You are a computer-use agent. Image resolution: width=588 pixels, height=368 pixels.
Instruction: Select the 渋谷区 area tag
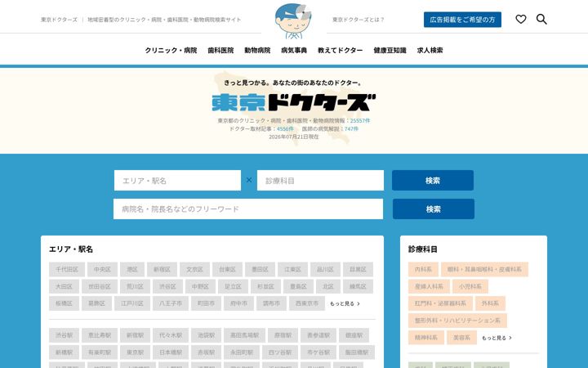click(167, 286)
